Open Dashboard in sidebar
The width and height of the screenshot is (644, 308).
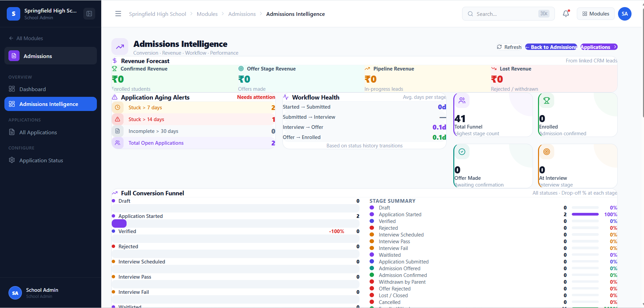[51, 89]
